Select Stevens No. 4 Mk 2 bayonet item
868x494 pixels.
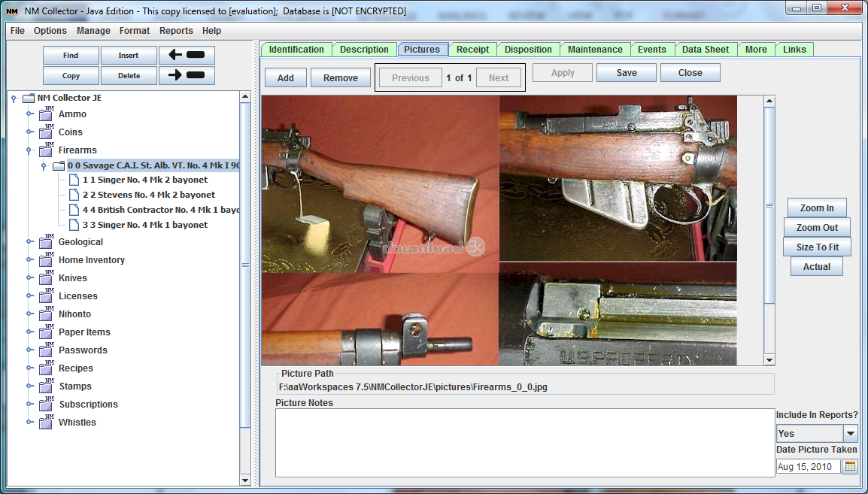(x=148, y=195)
